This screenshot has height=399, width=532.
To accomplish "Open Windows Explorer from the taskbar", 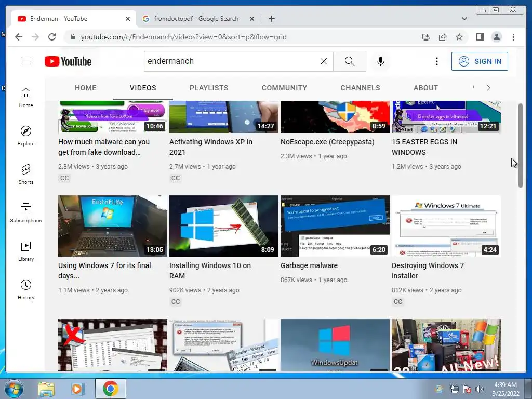I will [x=46, y=389].
